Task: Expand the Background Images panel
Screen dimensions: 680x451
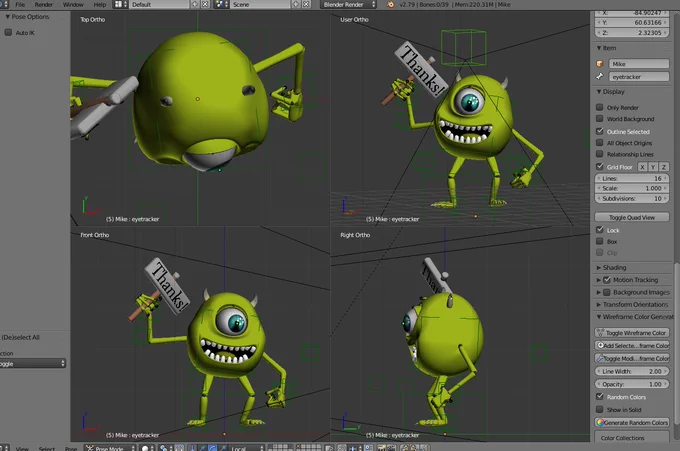Action: tap(599, 292)
